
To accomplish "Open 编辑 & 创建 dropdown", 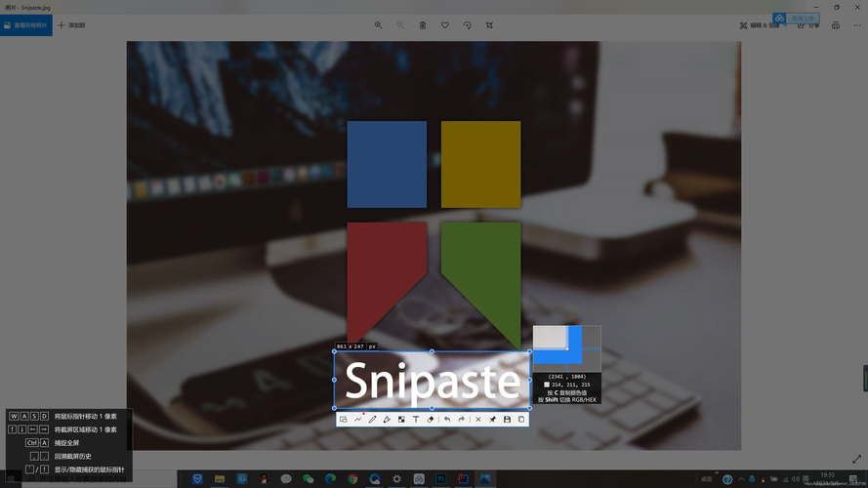I will pyautogui.click(x=763, y=25).
